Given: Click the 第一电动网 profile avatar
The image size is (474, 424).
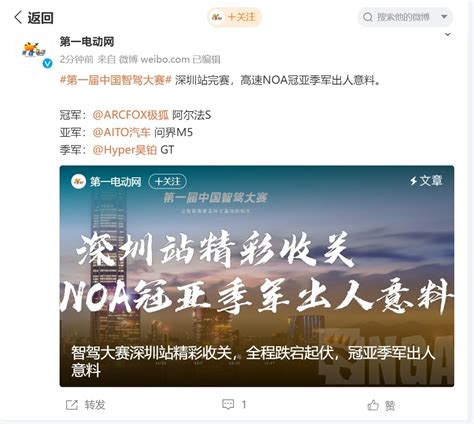Looking at the screenshot, I should (34, 51).
